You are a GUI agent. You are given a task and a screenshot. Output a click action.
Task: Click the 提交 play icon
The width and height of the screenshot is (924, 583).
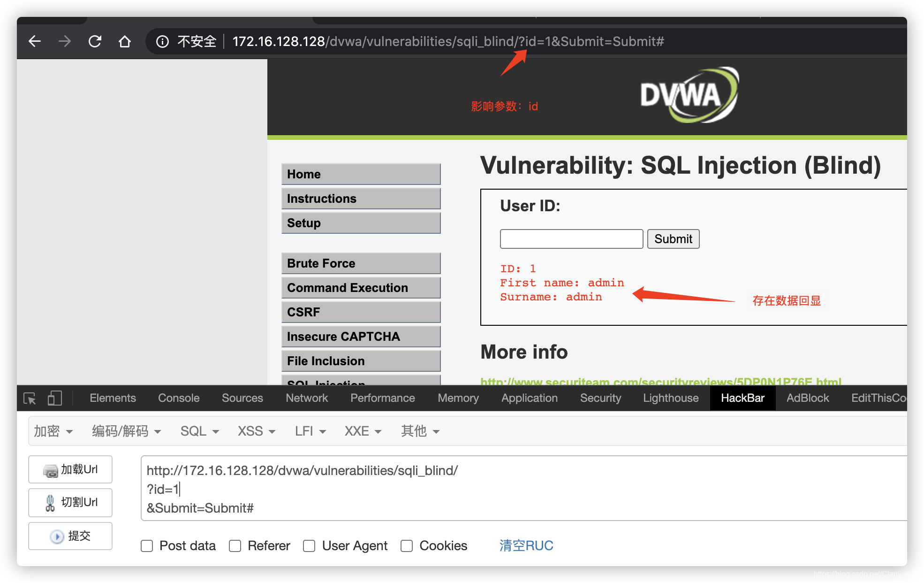pyautogui.click(x=57, y=537)
